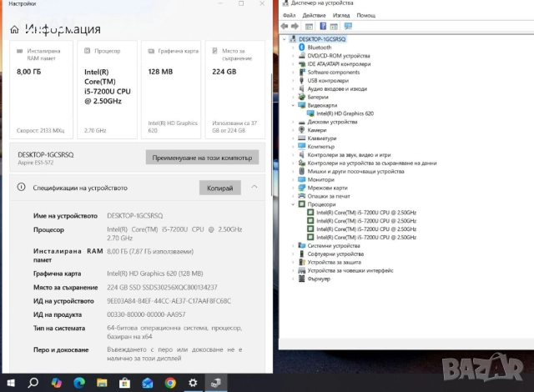Open the Файл menu
Screen dimensions: 534x392
tap(290, 15)
